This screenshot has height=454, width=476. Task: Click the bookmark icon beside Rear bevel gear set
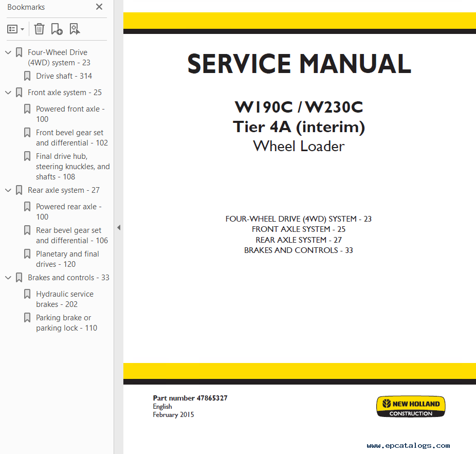coord(27,230)
